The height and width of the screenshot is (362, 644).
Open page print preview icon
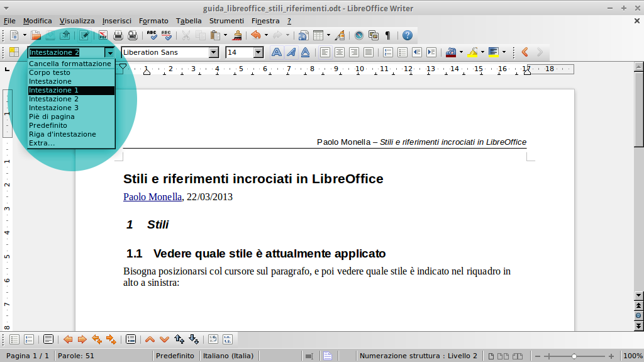coord(132,35)
